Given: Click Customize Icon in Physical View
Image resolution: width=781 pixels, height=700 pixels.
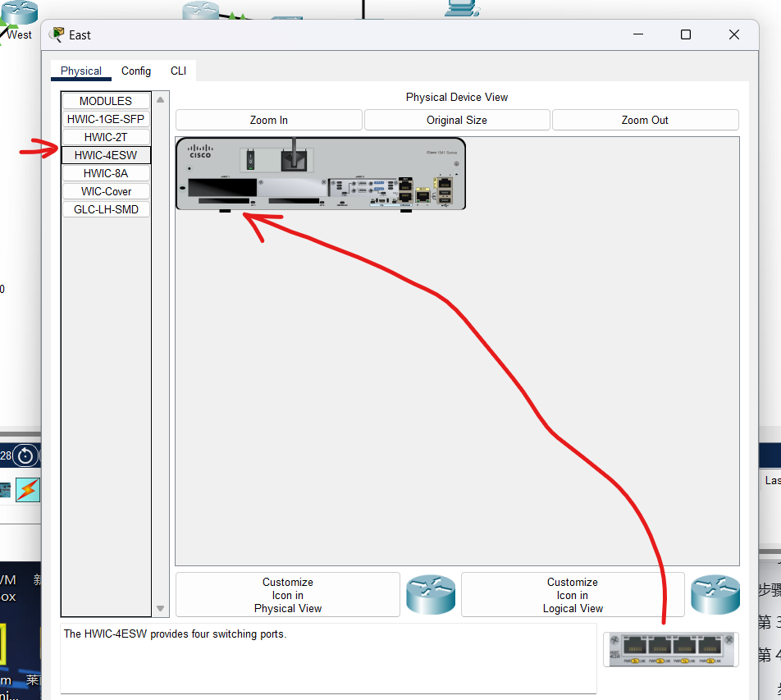Looking at the screenshot, I should tap(287, 594).
